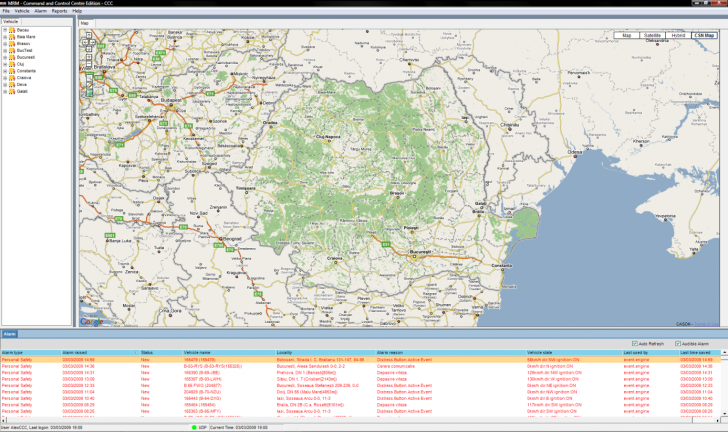Expand the Bacau tree node

click(5, 30)
